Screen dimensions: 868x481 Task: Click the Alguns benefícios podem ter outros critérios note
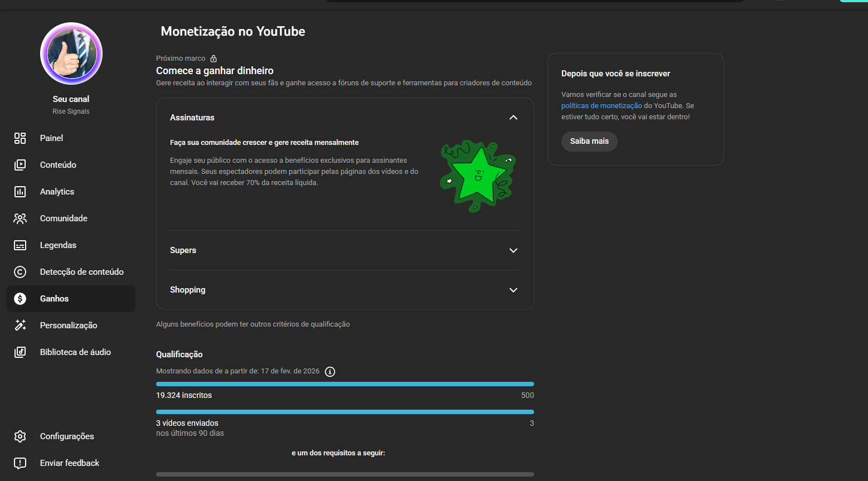coord(253,324)
